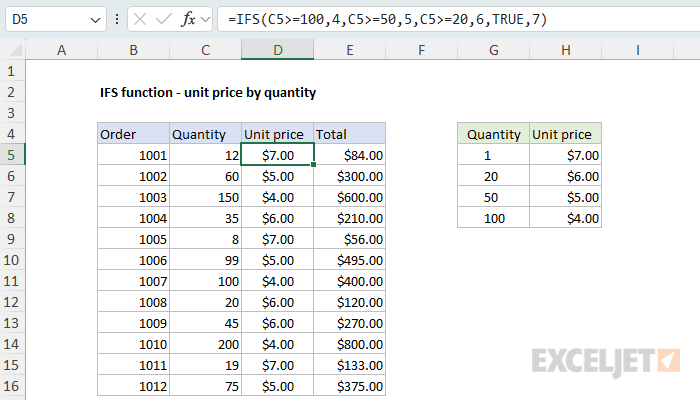Select lookup quantity cell 50 in column G
The width and height of the screenshot is (700, 400).
[x=494, y=197]
